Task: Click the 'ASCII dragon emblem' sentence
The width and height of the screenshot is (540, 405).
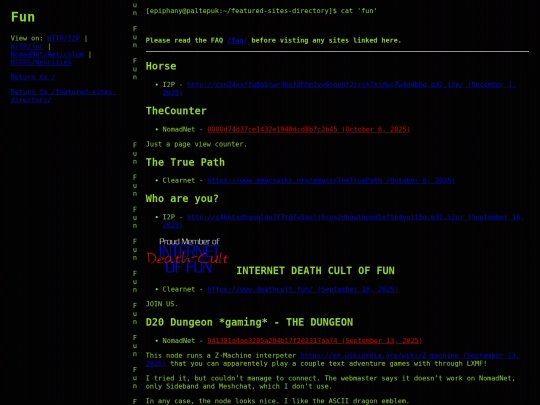Action: point(277,401)
